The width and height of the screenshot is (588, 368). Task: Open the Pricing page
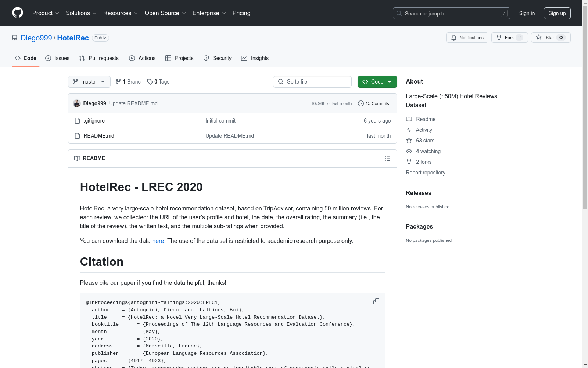(241, 13)
